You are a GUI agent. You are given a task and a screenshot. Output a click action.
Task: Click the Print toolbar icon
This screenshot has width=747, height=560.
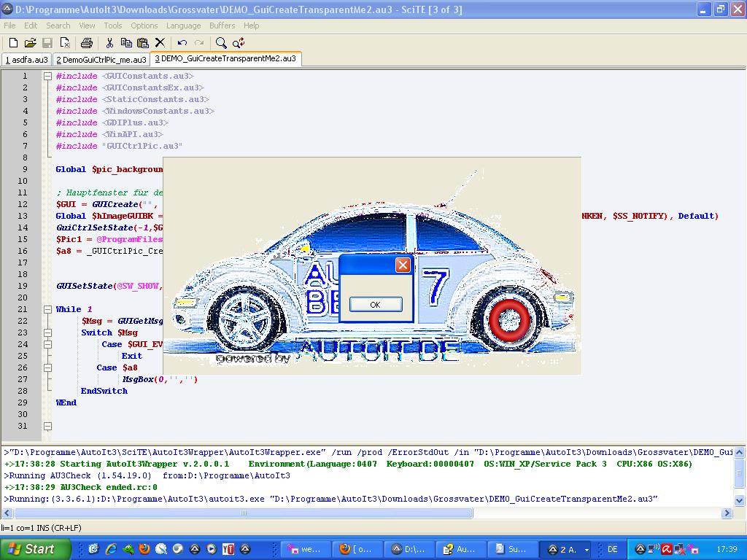pos(87,43)
